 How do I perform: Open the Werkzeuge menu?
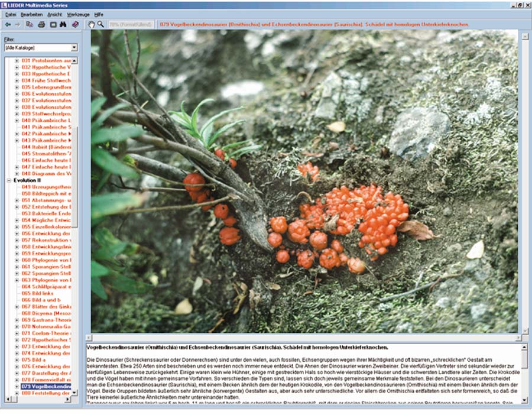tap(79, 14)
